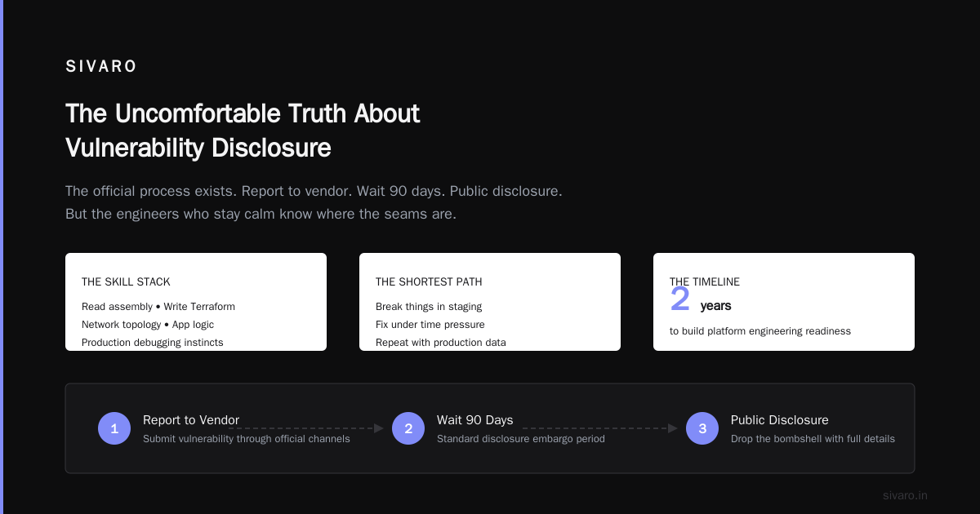This screenshot has width=980, height=514.
Task: Open the sivaro.in link
Action: [x=905, y=496]
